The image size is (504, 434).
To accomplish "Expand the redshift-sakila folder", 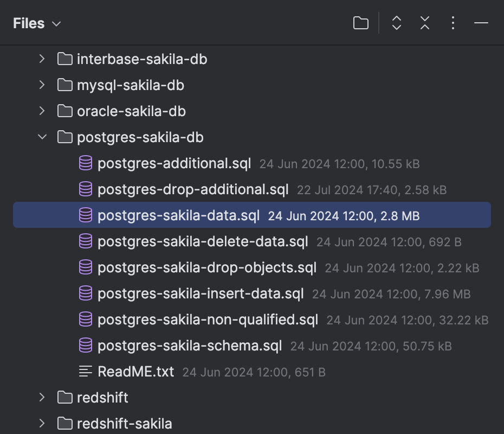I will click(42, 424).
